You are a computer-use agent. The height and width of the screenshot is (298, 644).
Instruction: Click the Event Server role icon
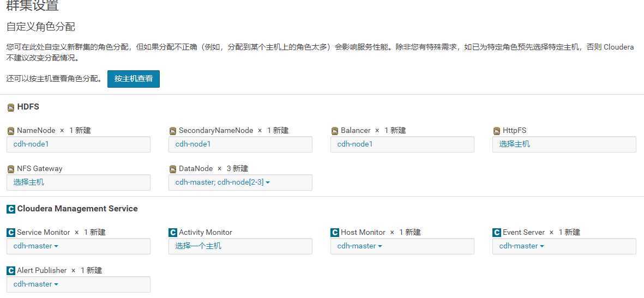pos(497,233)
